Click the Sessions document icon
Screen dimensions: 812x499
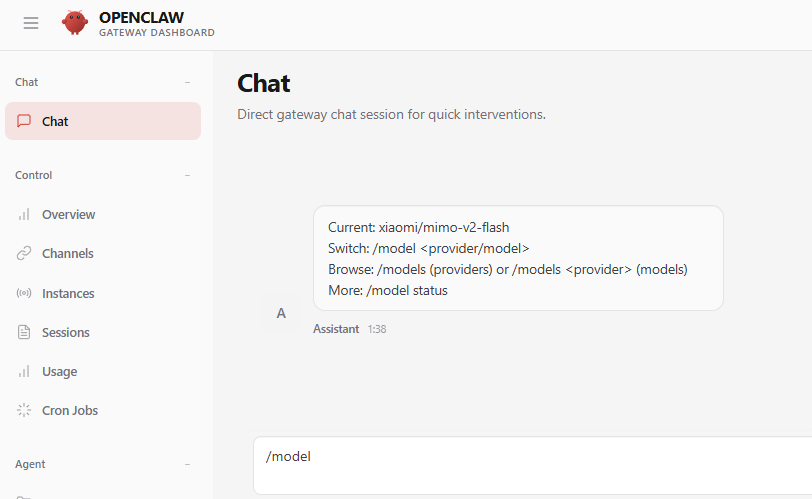pyautogui.click(x=25, y=332)
